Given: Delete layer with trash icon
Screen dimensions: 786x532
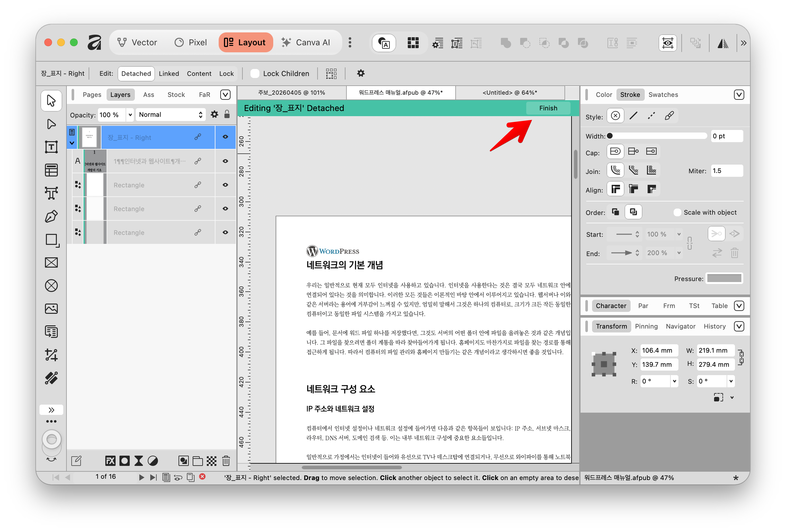Looking at the screenshot, I should (226, 461).
